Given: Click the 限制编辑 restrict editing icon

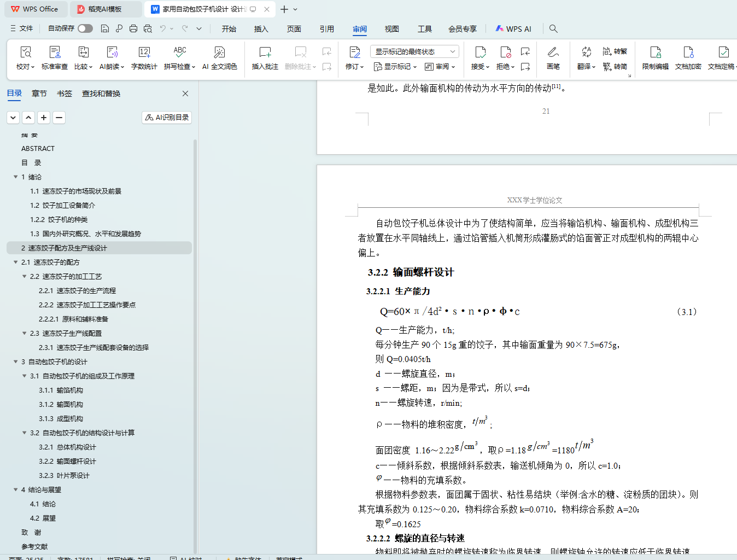Looking at the screenshot, I should [655, 58].
